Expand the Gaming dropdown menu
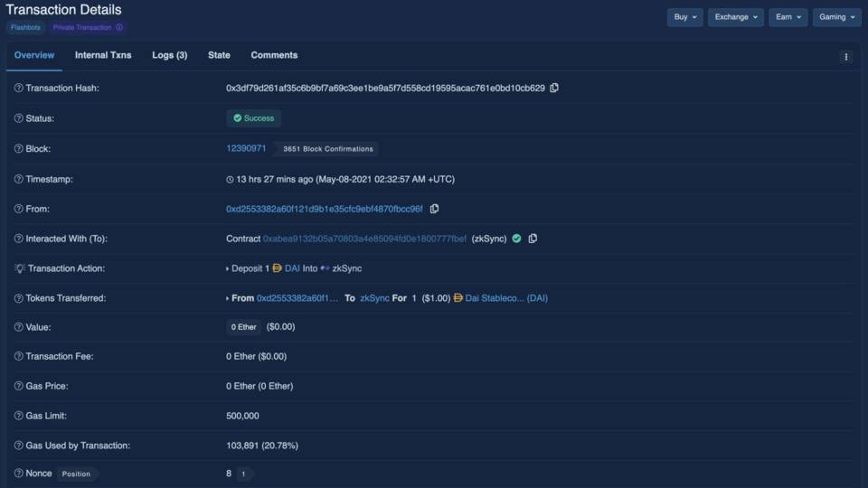Screen dimensions: 868x488 click(x=836, y=17)
